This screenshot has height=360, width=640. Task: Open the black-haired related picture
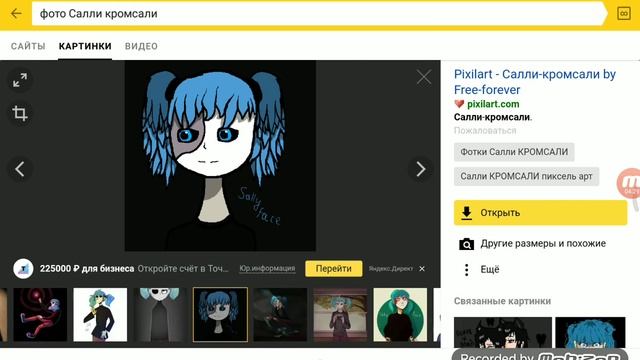coord(502,332)
